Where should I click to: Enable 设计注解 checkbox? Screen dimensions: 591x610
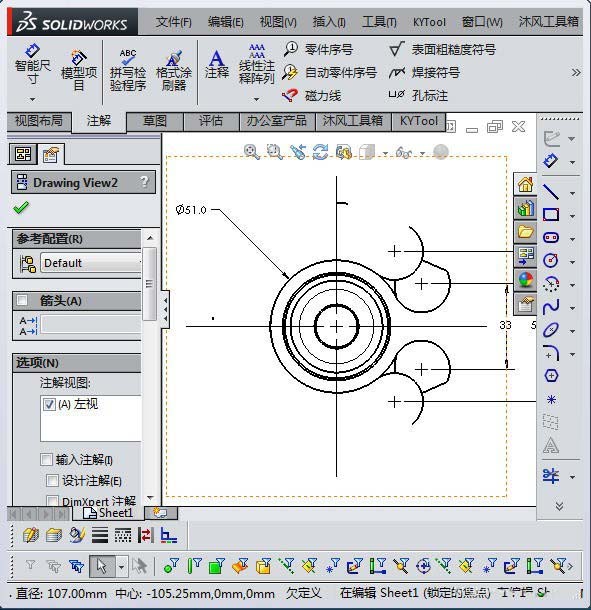tap(52, 480)
